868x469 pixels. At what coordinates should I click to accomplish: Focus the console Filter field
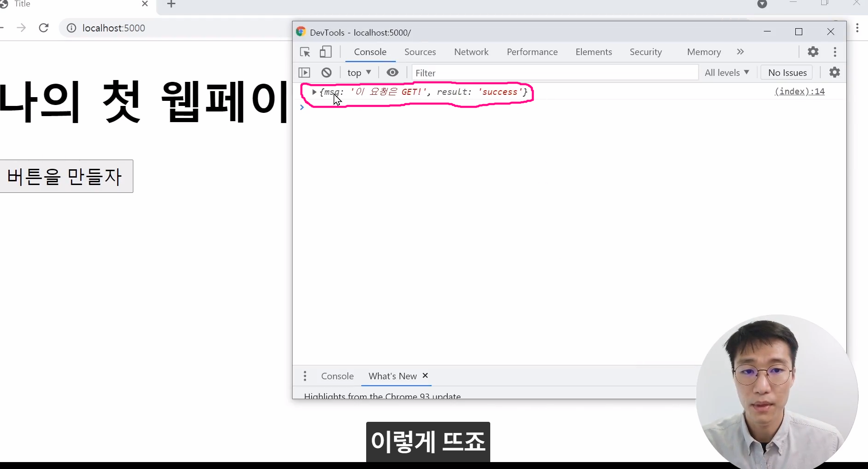555,73
